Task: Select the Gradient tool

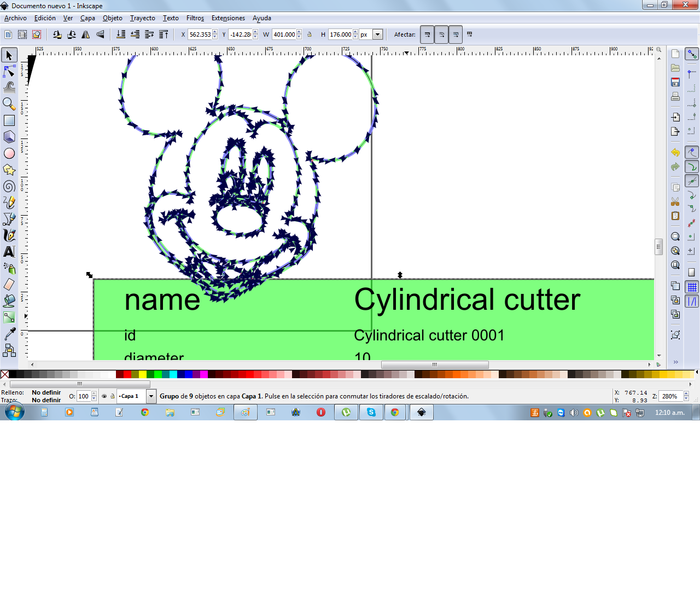Action: click(9, 317)
